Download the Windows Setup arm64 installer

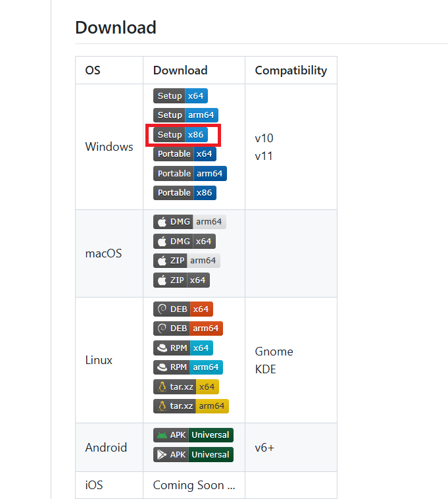tap(186, 115)
